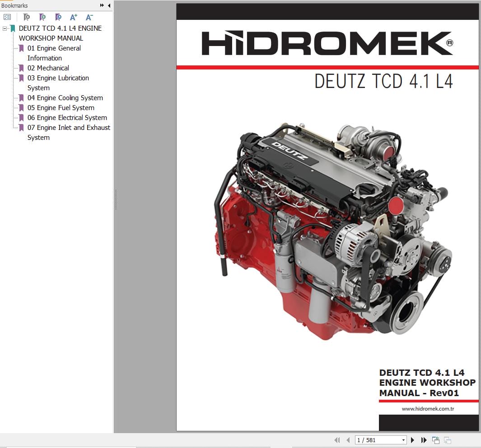Click the previous view icon
The image size is (481, 448).
click(435, 440)
